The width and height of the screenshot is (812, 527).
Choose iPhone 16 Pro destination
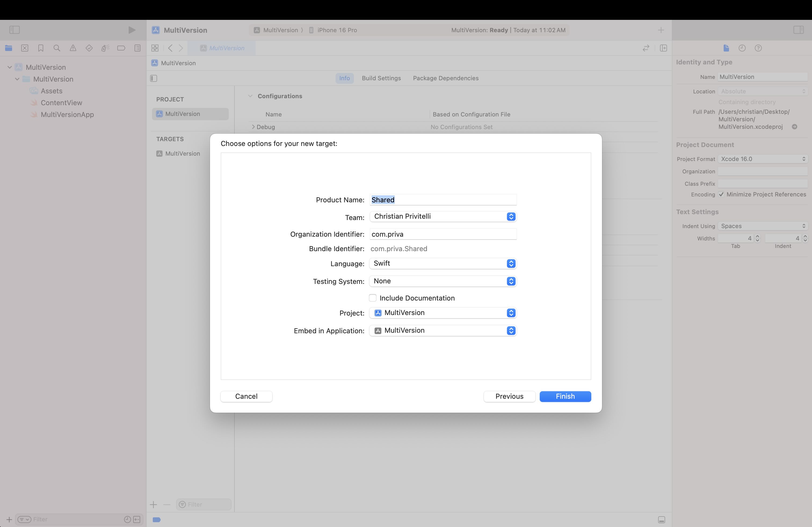pyautogui.click(x=333, y=30)
